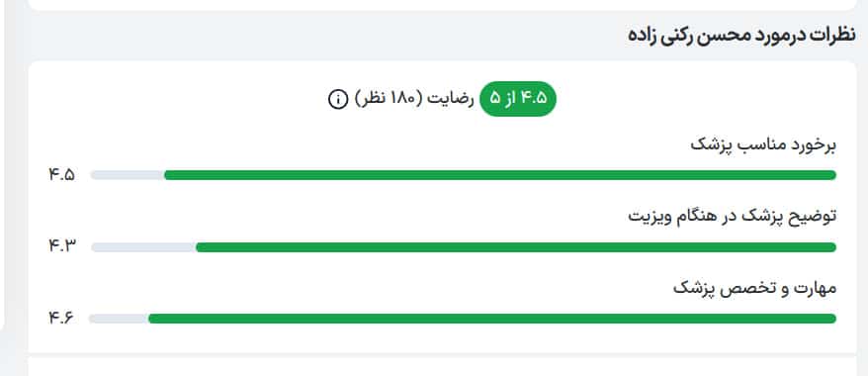
Task: Click heading نظرات درمورد محسن رکنی زاده
Action: coord(742,36)
